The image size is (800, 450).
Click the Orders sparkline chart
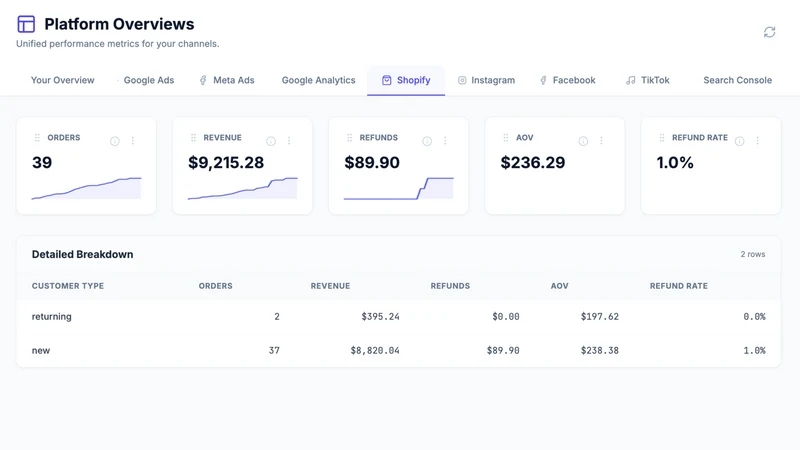(86, 188)
